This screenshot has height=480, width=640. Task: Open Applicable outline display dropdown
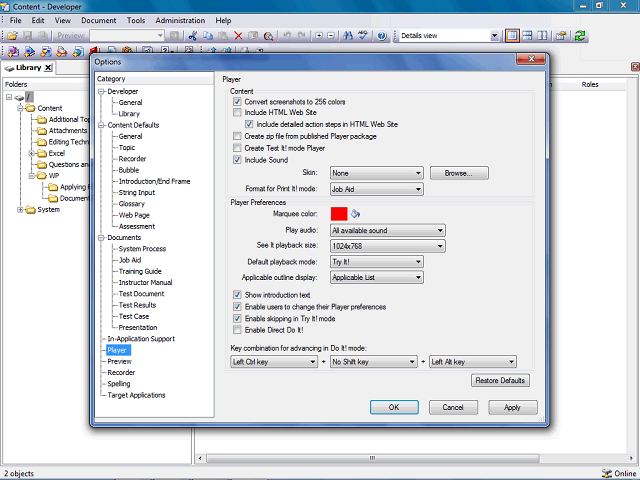[377, 277]
